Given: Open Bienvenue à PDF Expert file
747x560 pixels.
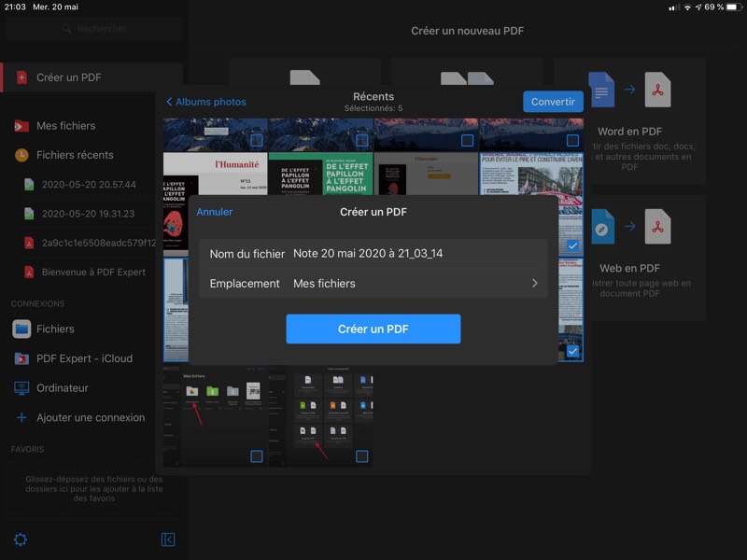Looking at the screenshot, I should (x=93, y=273).
